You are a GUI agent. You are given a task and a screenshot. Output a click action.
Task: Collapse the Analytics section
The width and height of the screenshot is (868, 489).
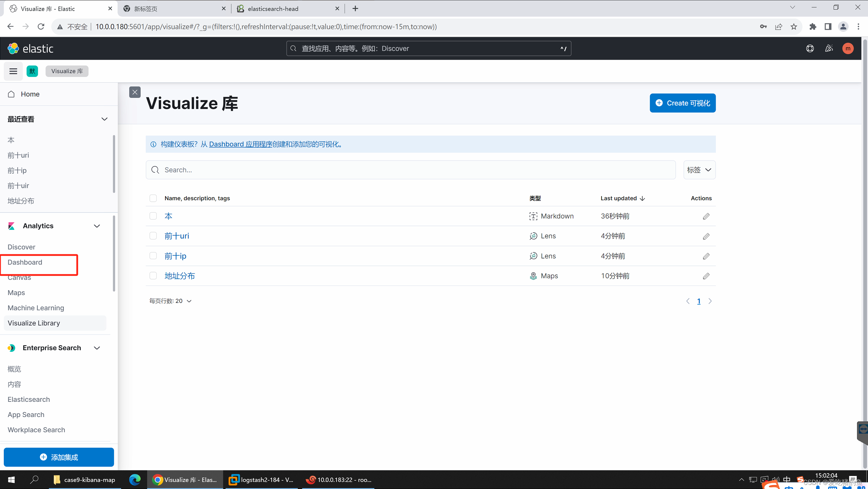pos(97,226)
